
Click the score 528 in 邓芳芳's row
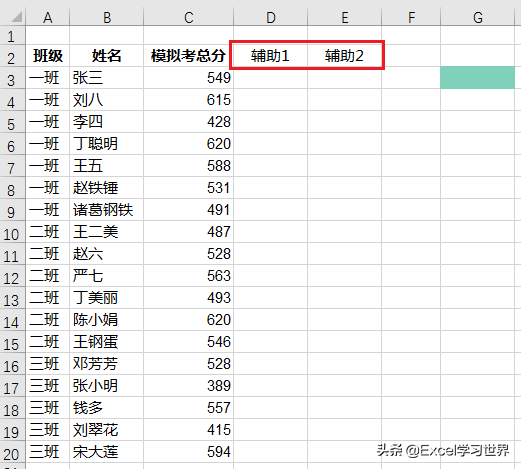(189, 364)
